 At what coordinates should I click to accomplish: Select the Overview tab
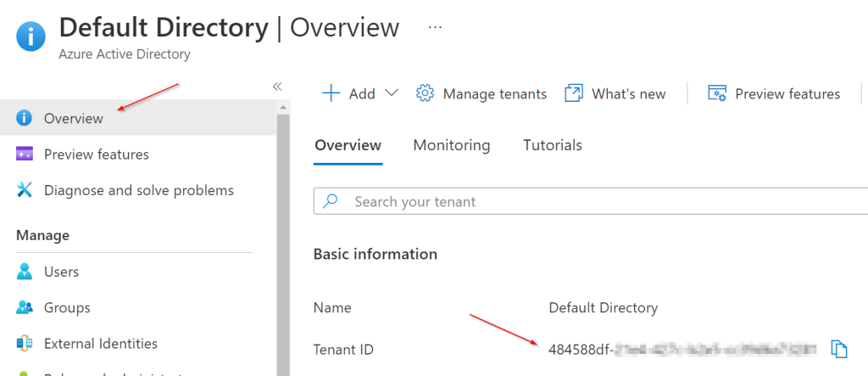click(x=348, y=145)
